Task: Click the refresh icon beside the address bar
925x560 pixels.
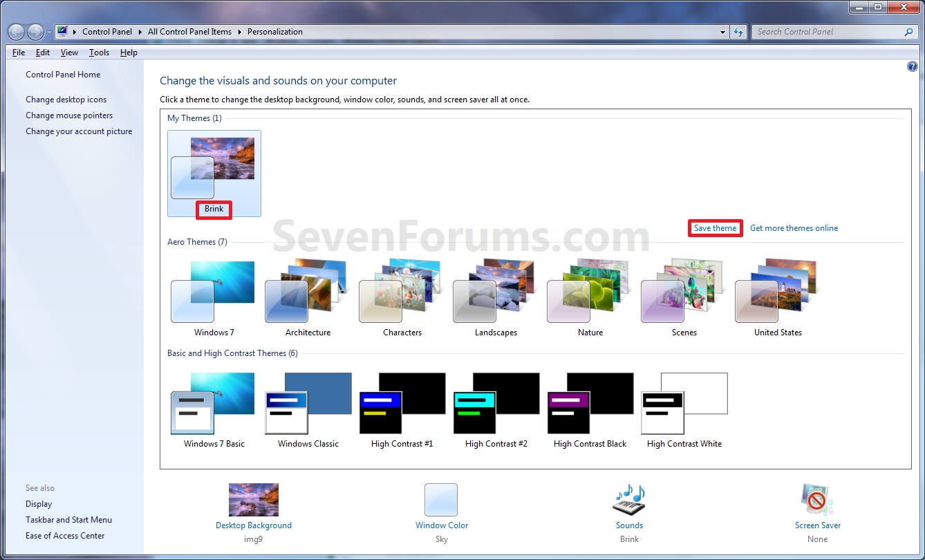Action: [738, 32]
